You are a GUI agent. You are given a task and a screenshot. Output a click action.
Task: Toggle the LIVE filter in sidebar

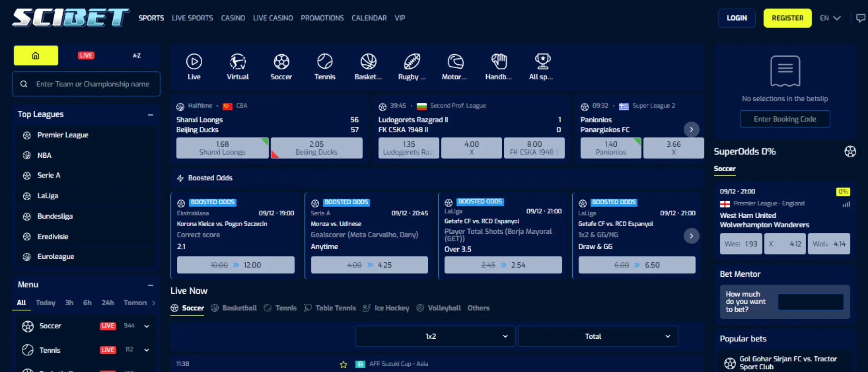pos(86,55)
